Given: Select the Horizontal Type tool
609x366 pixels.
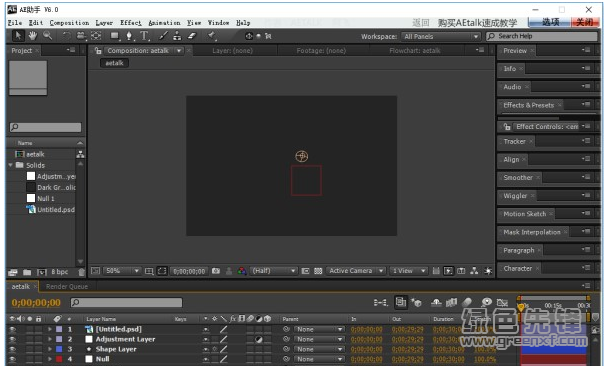Looking at the screenshot, I should tap(144, 36).
